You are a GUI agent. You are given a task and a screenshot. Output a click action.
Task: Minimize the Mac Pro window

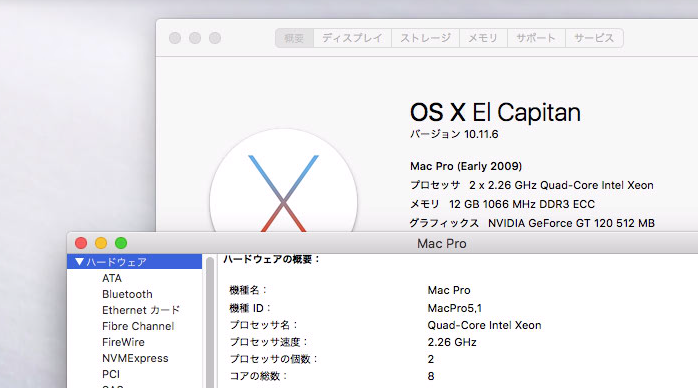[101, 243]
